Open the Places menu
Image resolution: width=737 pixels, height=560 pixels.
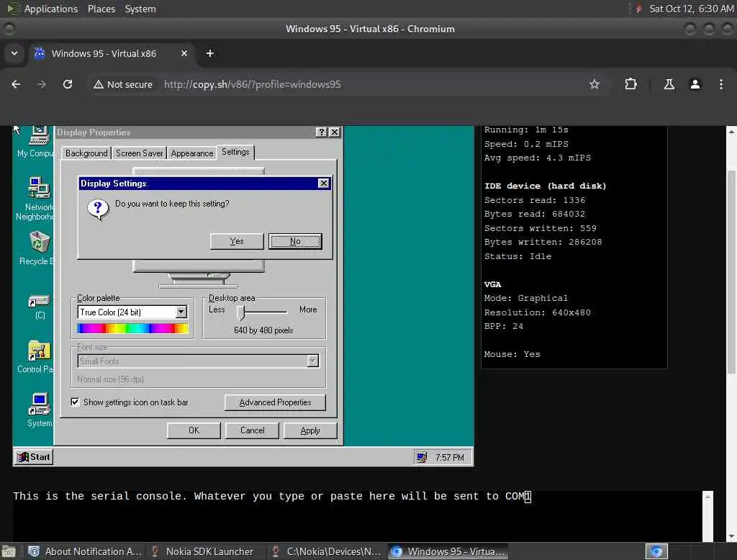point(101,9)
